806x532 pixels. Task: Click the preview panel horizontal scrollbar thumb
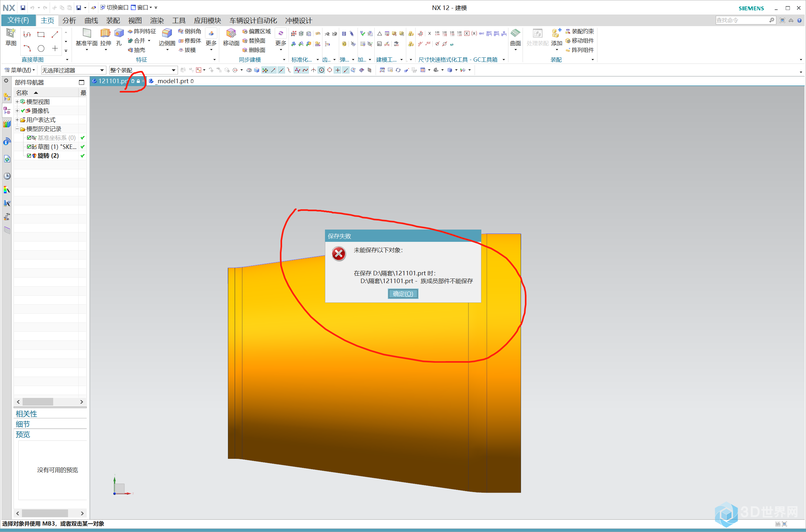tap(44, 513)
